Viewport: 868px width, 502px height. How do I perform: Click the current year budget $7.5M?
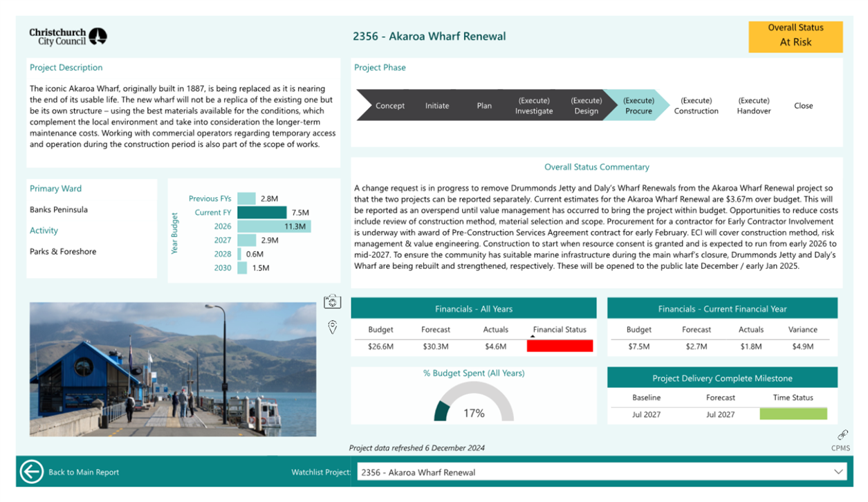pos(638,346)
